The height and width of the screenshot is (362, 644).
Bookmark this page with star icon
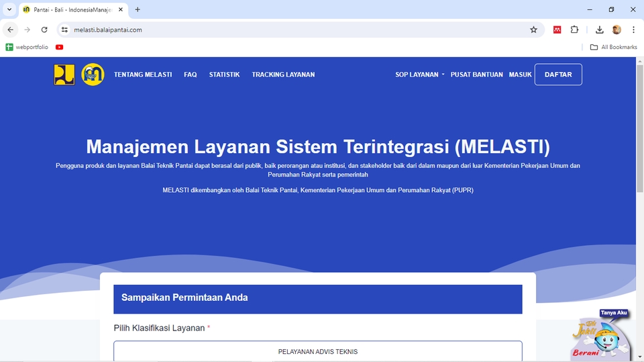(533, 30)
